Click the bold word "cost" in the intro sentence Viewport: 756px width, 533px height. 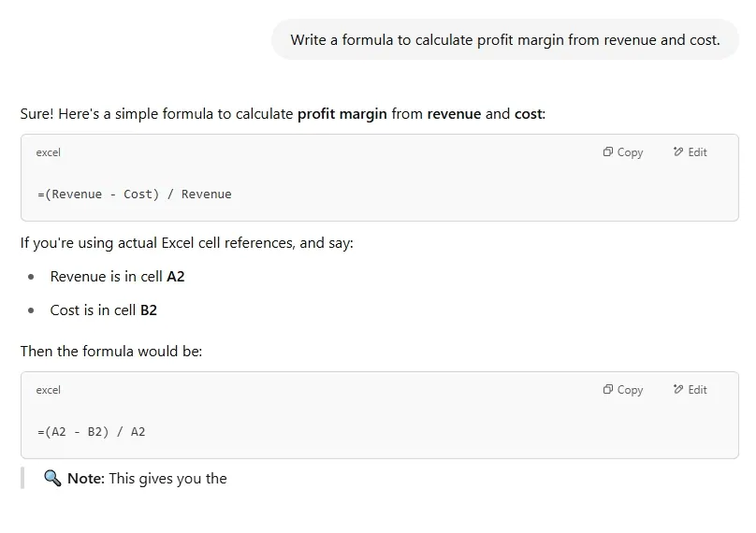click(x=528, y=114)
